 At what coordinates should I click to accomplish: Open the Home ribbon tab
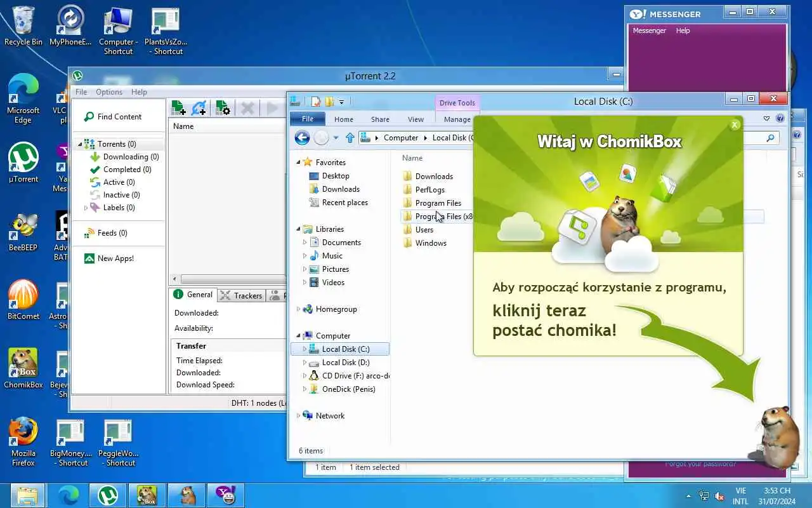344,119
